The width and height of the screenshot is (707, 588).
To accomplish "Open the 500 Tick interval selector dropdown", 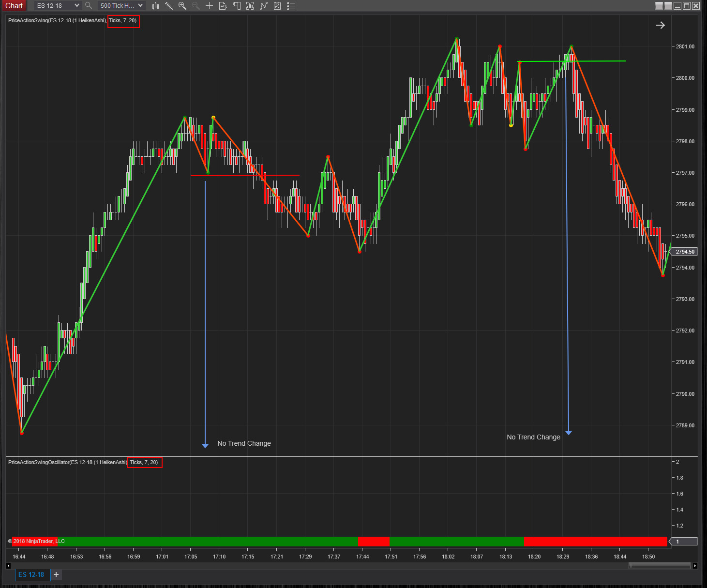I will tap(121, 6).
